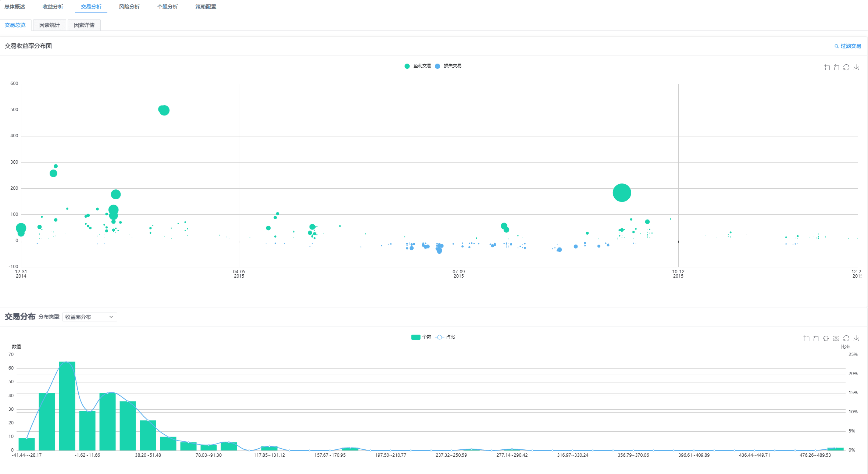Open the 因素统计 sub-tab
868x474 pixels.
[49, 25]
